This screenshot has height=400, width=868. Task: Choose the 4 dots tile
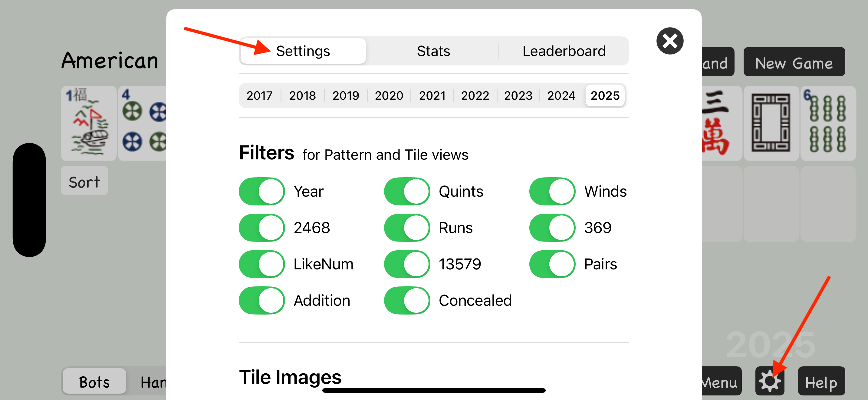click(x=143, y=123)
